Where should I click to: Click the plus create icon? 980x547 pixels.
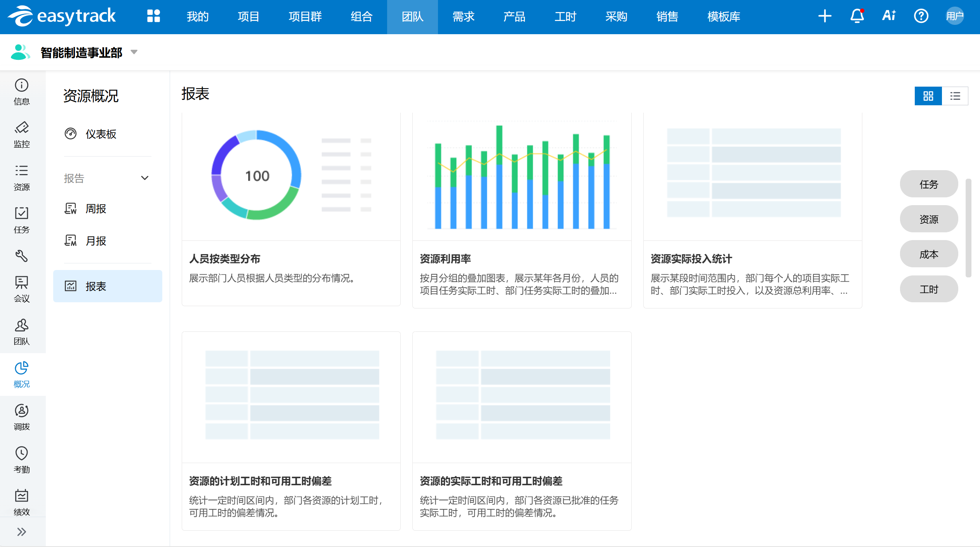point(825,16)
